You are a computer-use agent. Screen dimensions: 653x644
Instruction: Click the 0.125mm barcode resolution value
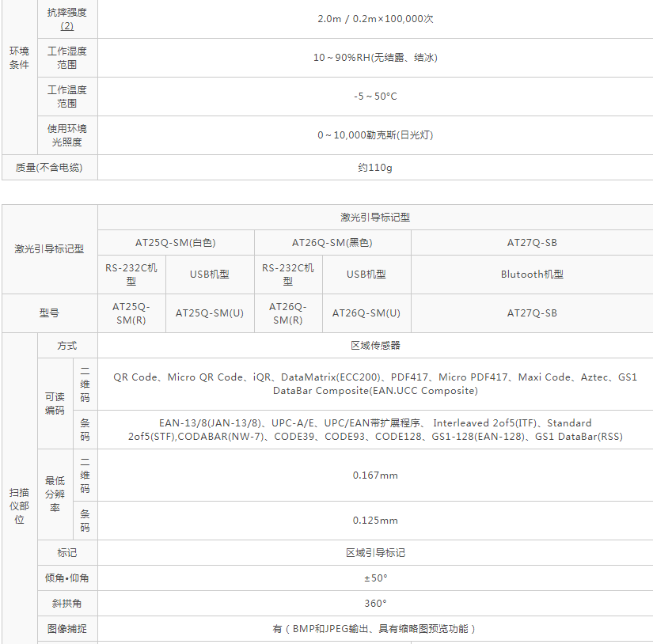click(x=375, y=521)
